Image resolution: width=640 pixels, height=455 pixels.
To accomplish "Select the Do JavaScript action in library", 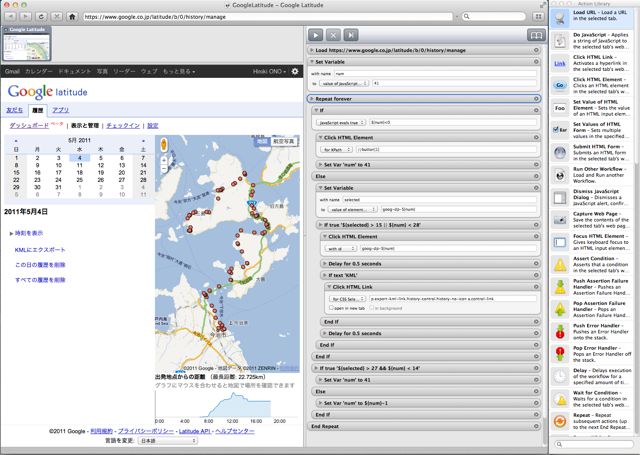I will tap(593, 41).
